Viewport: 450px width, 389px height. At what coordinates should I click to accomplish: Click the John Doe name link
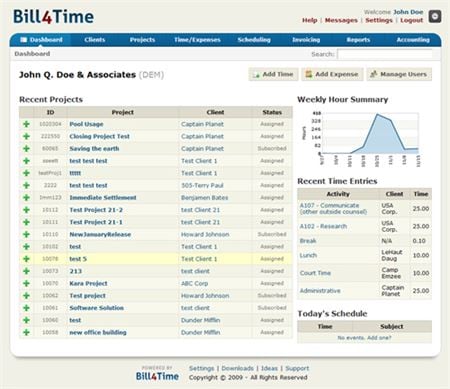point(408,12)
